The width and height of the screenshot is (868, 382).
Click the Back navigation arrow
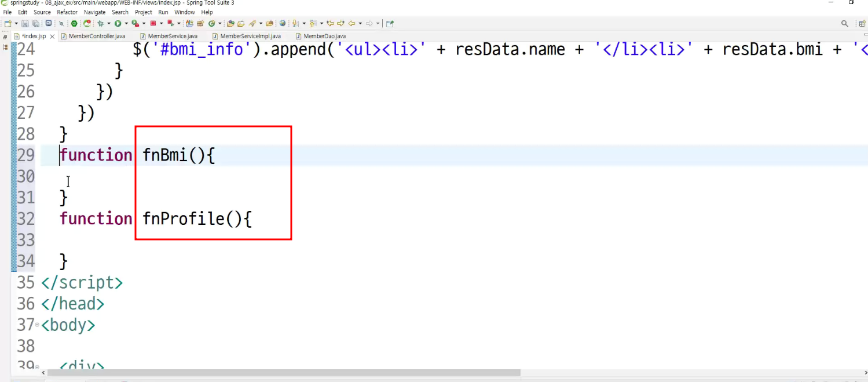(x=351, y=24)
